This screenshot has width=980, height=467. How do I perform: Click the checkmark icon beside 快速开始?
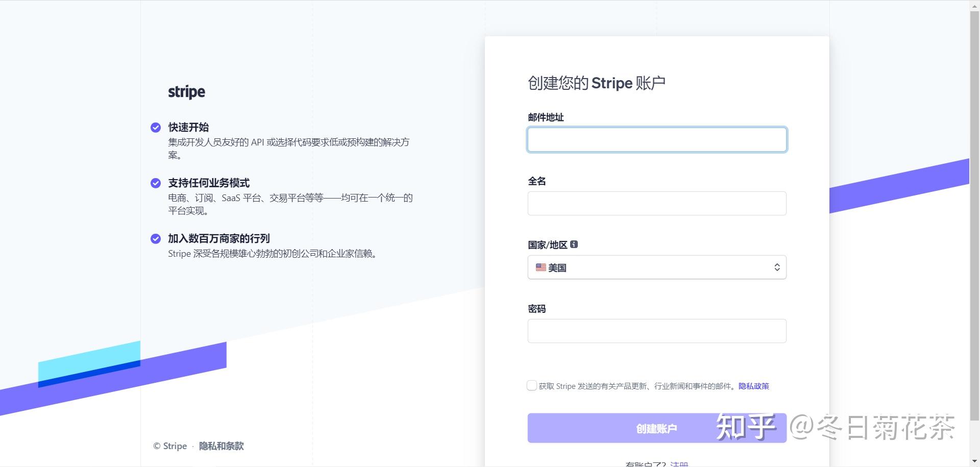pyautogui.click(x=156, y=127)
